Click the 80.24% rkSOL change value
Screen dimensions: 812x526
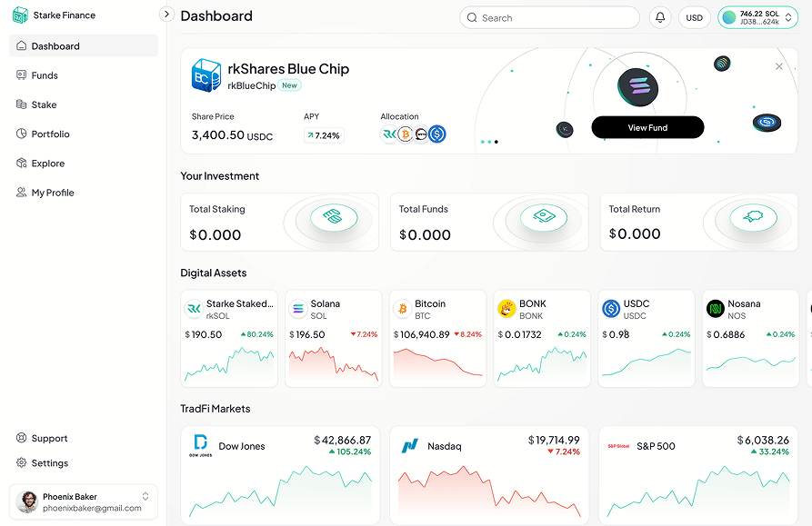click(x=257, y=334)
